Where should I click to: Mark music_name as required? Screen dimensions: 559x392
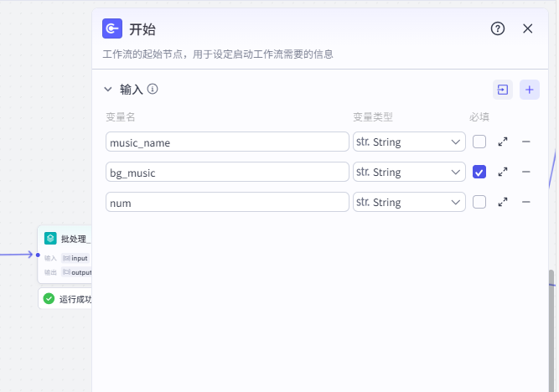tap(479, 142)
